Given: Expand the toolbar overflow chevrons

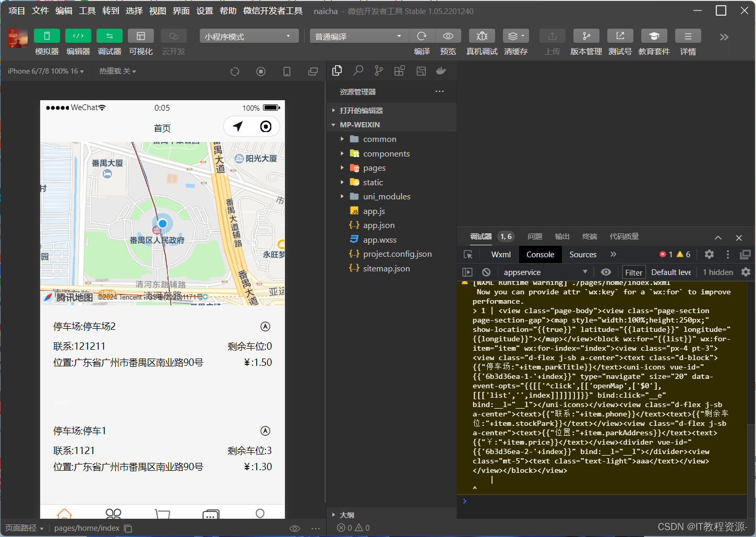Looking at the screenshot, I should point(724,37).
